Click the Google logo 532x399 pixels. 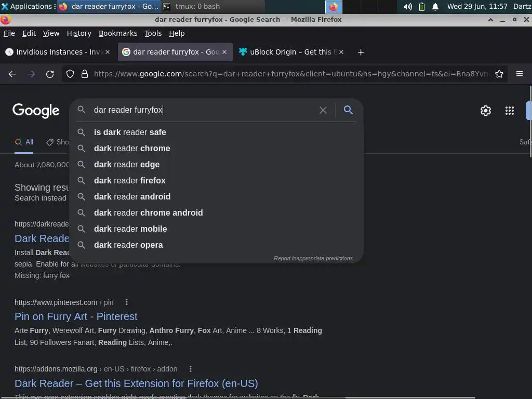(36, 111)
